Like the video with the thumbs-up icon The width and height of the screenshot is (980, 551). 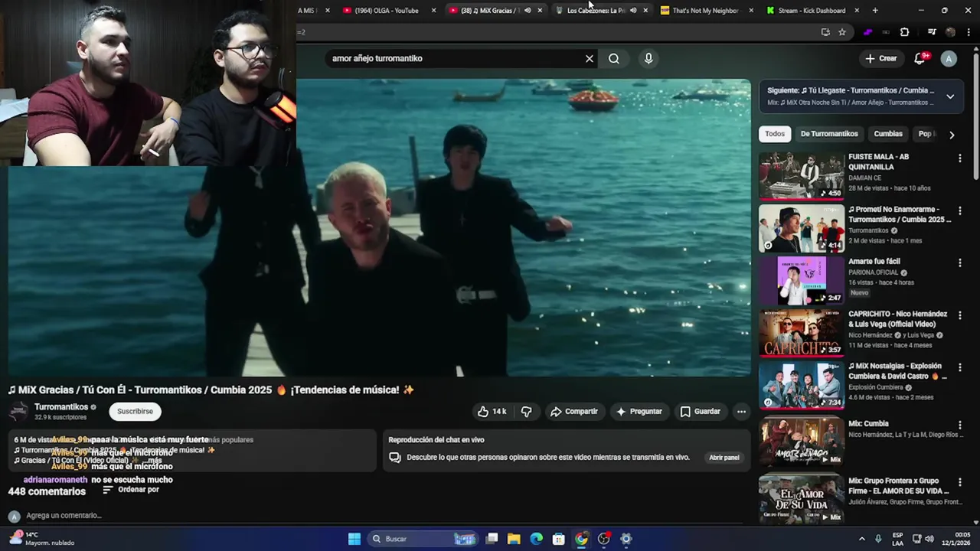492,412
